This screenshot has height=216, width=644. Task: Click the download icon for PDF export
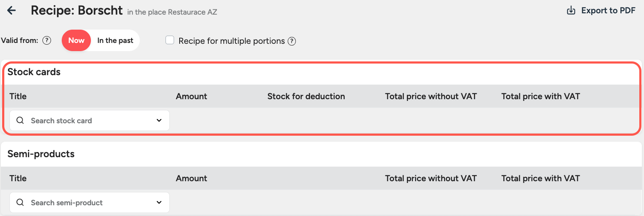tap(571, 11)
